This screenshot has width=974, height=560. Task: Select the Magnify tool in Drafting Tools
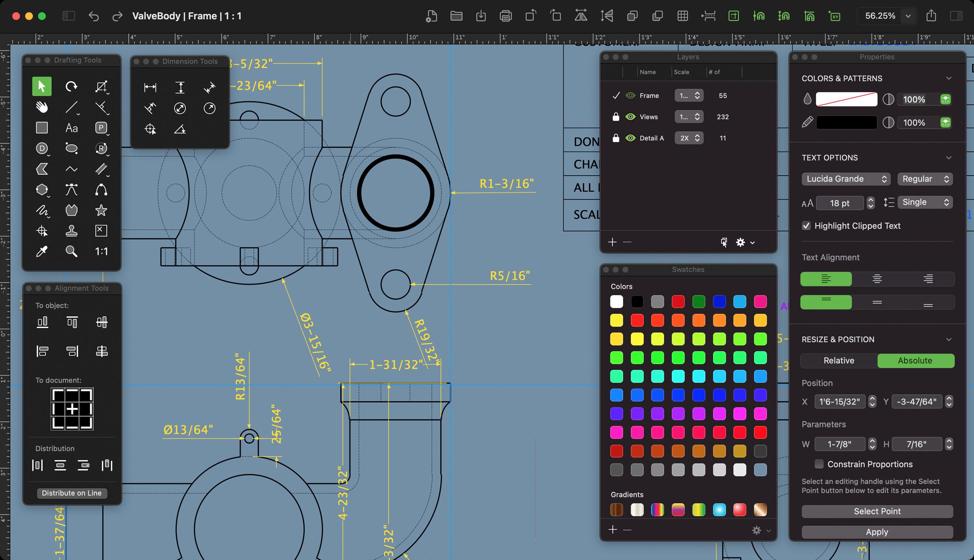[x=71, y=251]
